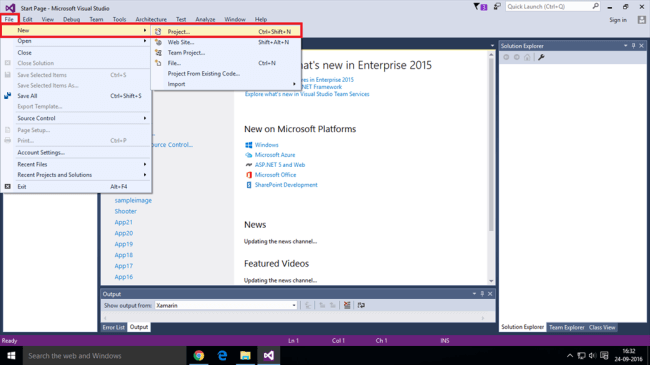
Task: Switch to the Team Explorer tab
Action: pos(566,327)
